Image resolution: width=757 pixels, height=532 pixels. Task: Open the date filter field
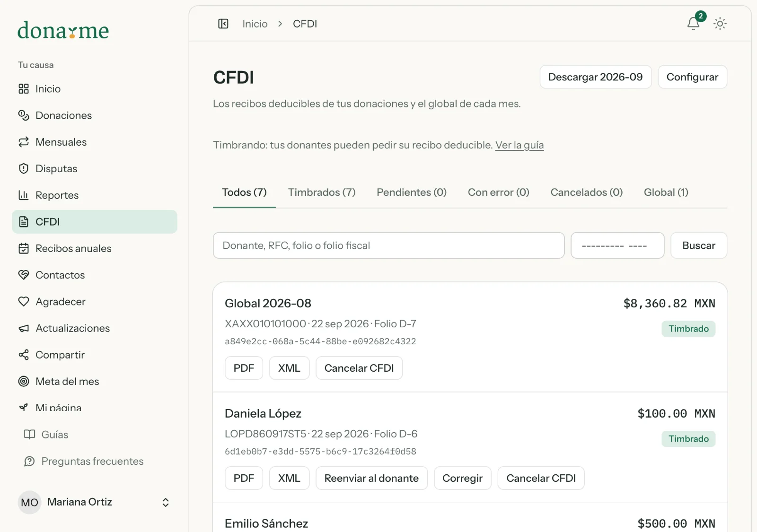click(x=617, y=245)
